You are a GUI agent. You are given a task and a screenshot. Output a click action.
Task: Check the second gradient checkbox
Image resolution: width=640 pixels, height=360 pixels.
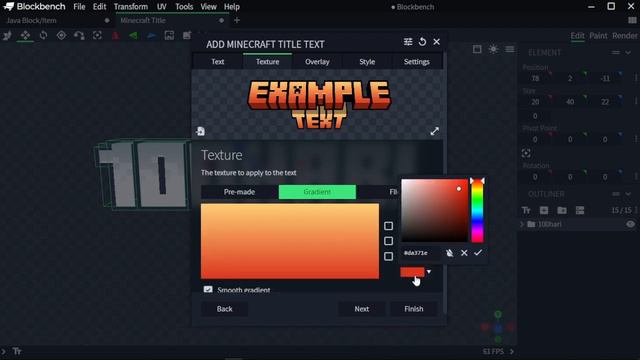pos(389,241)
